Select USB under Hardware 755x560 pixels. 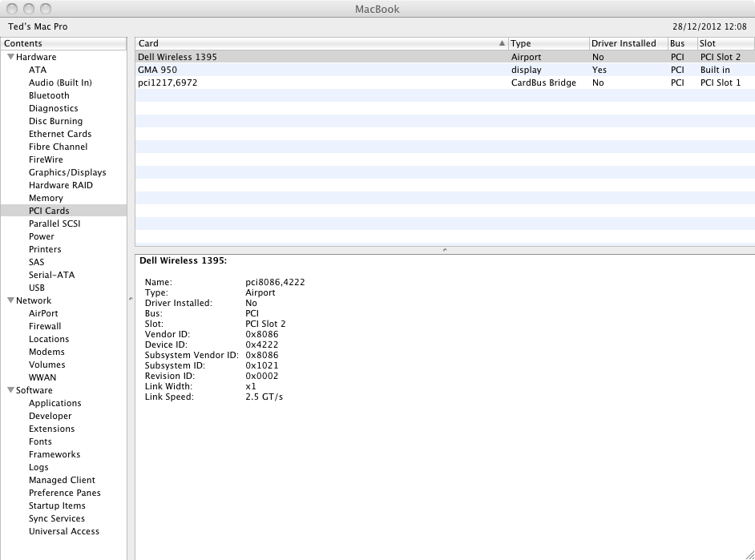coord(37,288)
